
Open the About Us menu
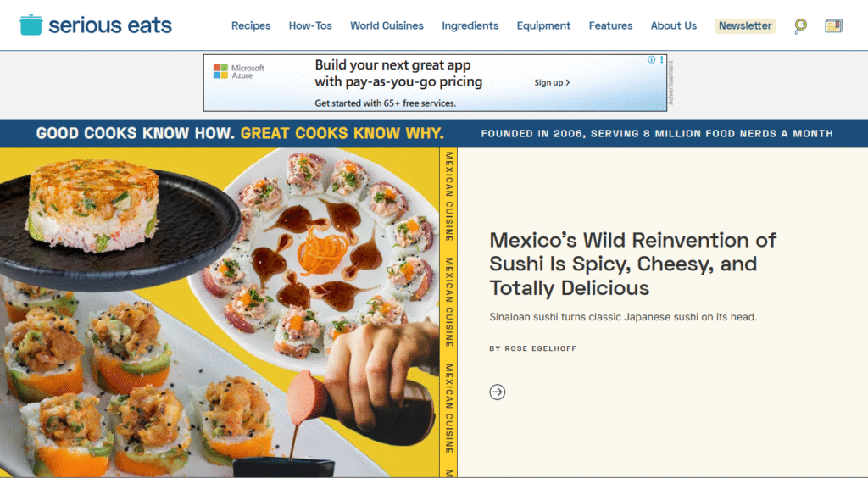673,25
